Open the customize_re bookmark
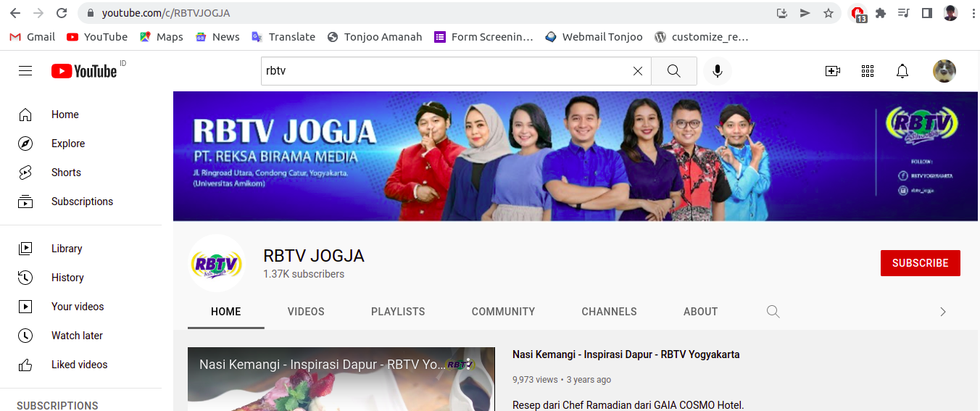Screen dimensions: 980x411 click(x=701, y=37)
